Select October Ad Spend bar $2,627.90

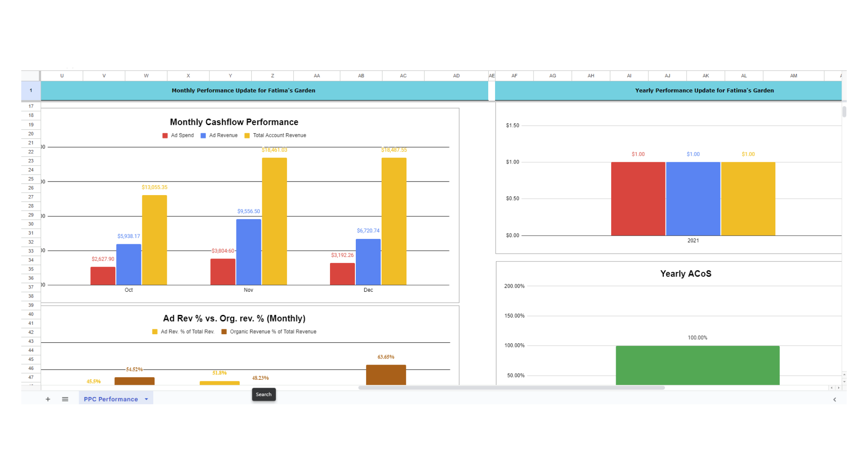click(x=103, y=276)
